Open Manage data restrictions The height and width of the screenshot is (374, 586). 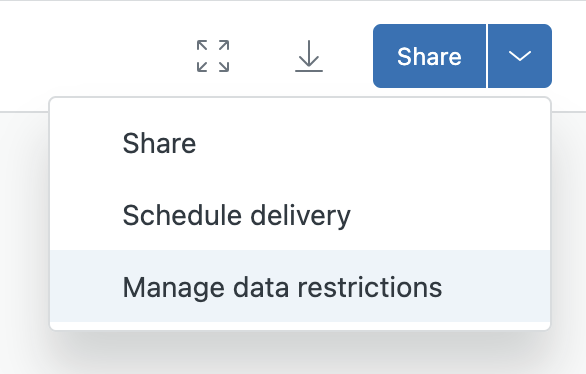point(300,287)
